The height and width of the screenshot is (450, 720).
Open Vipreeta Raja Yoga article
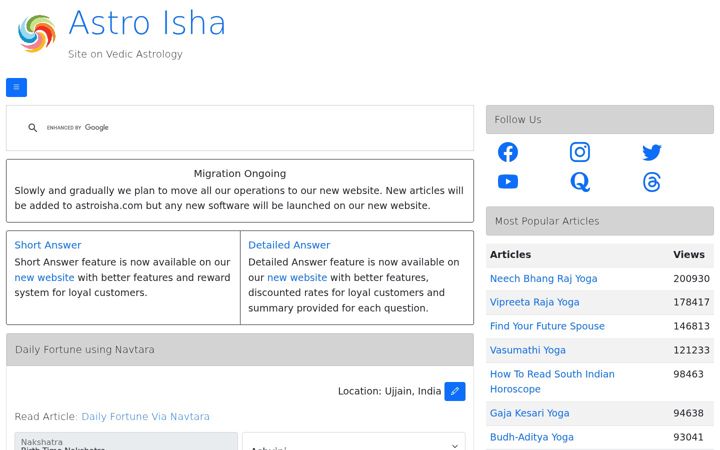[x=534, y=302]
